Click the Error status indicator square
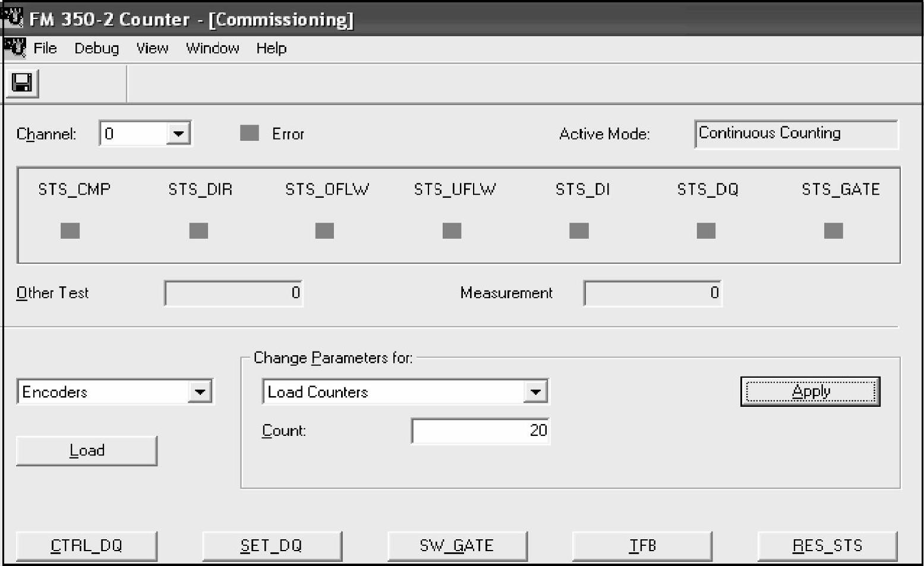The width and height of the screenshot is (924, 566). pyautogui.click(x=249, y=133)
